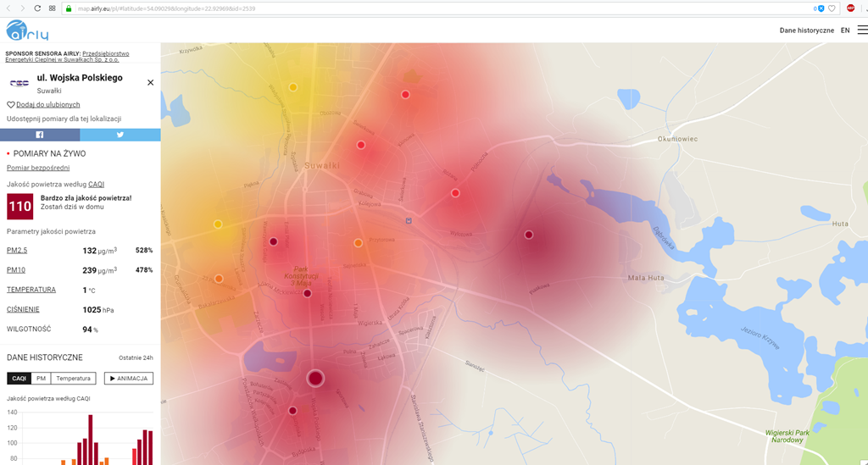Switch language to EN
The image size is (868, 465).
click(x=845, y=30)
